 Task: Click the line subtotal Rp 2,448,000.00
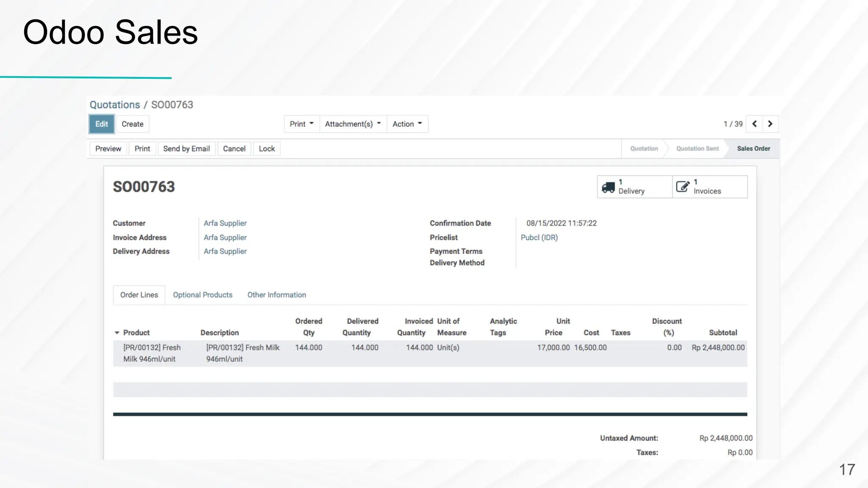pyautogui.click(x=718, y=348)
